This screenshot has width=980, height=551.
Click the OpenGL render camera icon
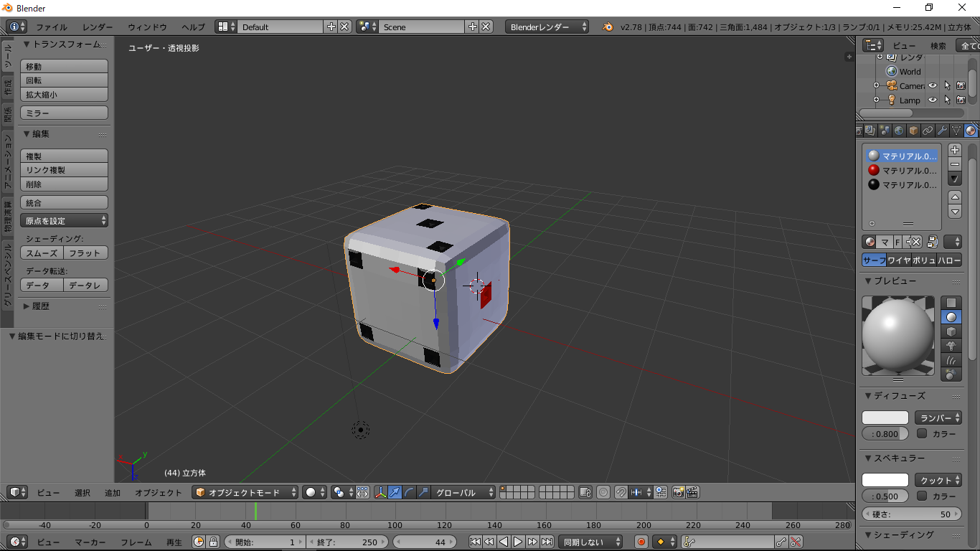tap(678, 492)
